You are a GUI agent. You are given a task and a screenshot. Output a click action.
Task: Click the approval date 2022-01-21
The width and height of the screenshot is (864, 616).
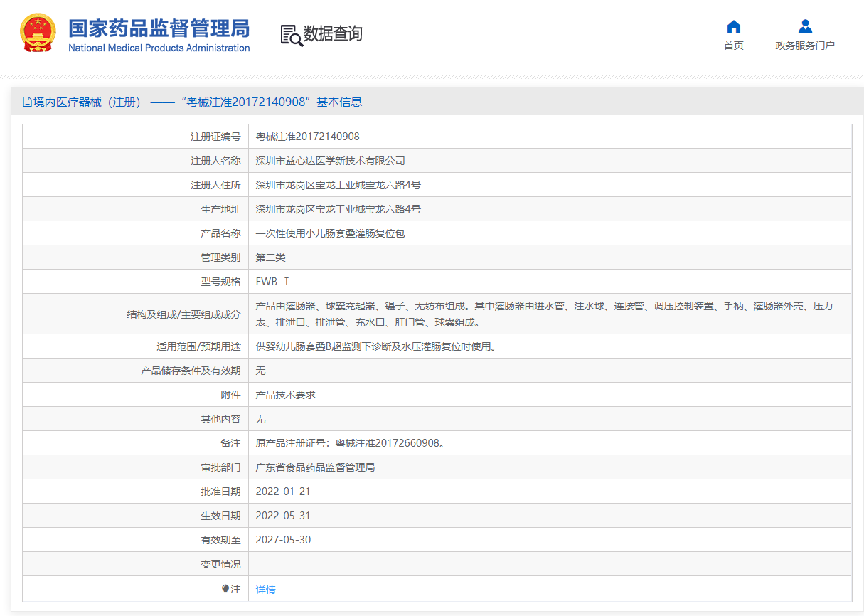click(283, 492)
